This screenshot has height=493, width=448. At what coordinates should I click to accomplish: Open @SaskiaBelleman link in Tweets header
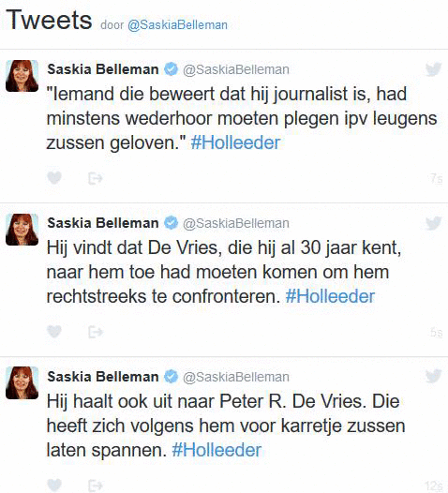(177, 25)
